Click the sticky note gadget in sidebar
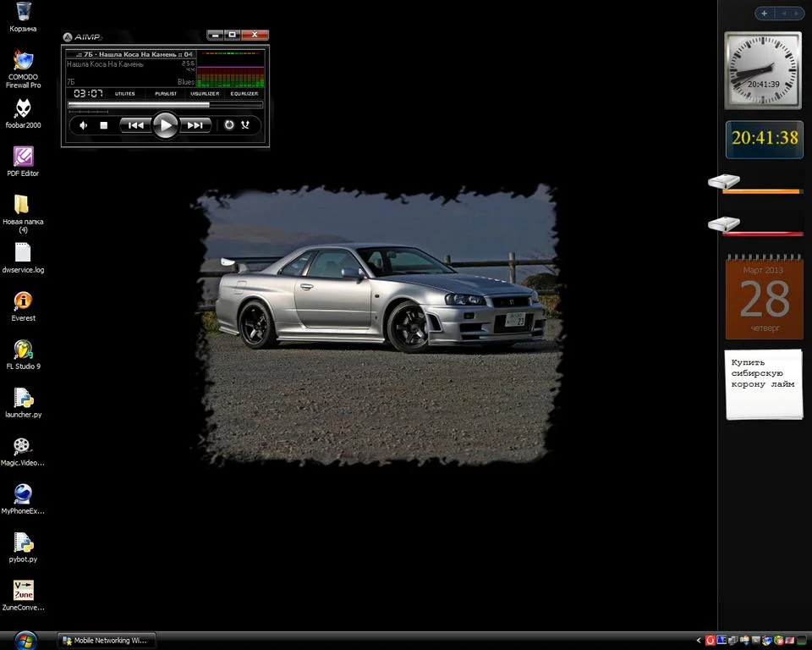 click(764, 384)
